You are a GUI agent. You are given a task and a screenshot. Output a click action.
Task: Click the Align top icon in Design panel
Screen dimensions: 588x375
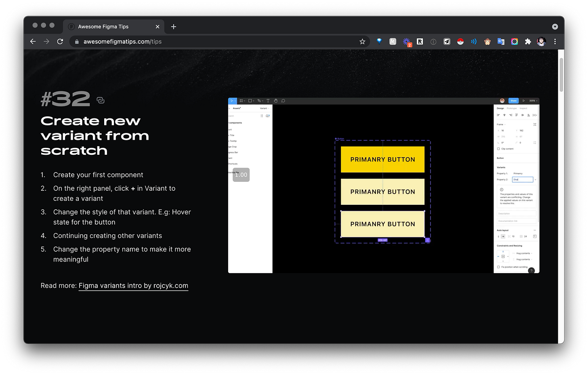[x=517, y=115]
